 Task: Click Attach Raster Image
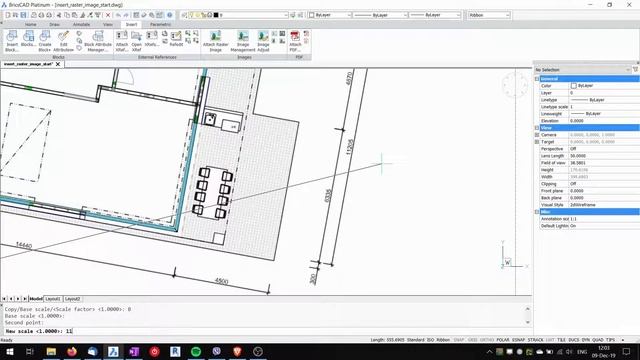click(216, 41)
